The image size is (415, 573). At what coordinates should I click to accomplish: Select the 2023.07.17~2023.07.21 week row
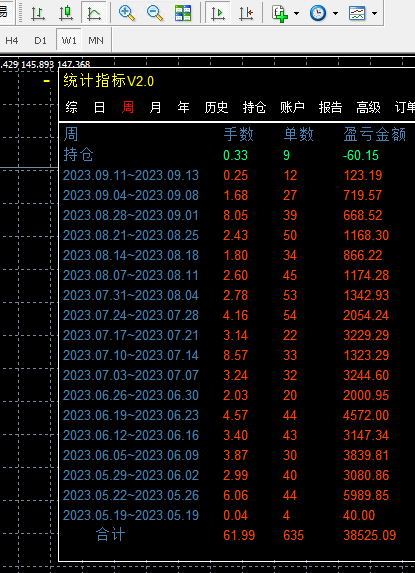pos(131,335)
